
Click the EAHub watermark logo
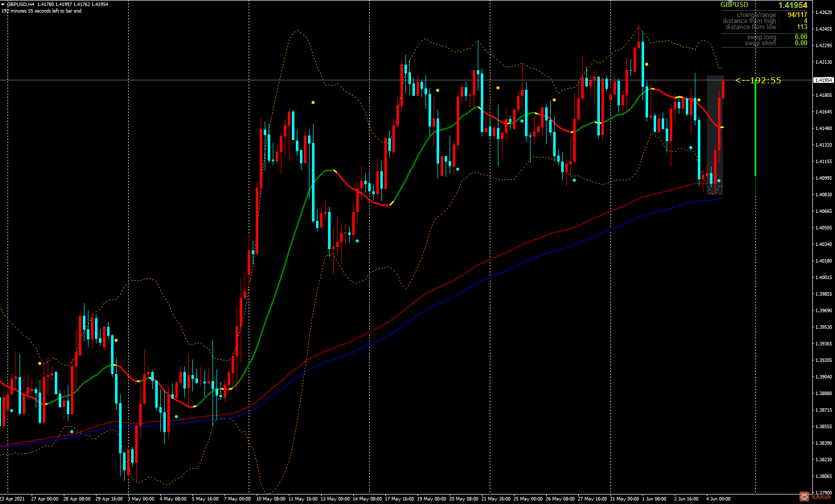(x=804, y=497)
